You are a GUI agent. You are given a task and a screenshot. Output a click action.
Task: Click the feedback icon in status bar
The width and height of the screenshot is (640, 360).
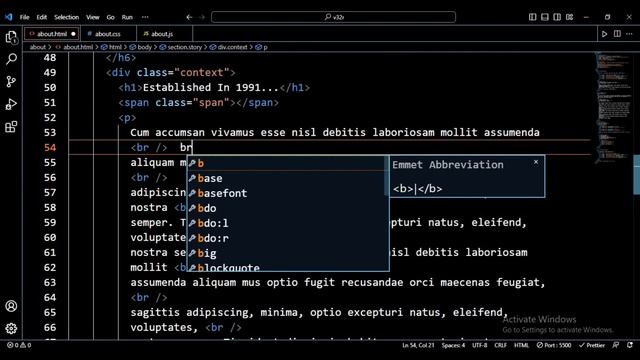(x=616, y=345)
